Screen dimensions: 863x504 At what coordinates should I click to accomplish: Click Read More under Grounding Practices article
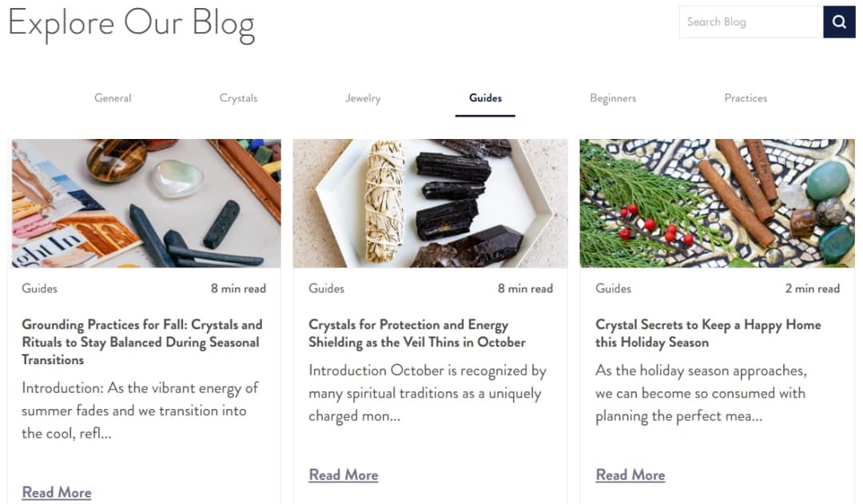(x=57, y=493)
